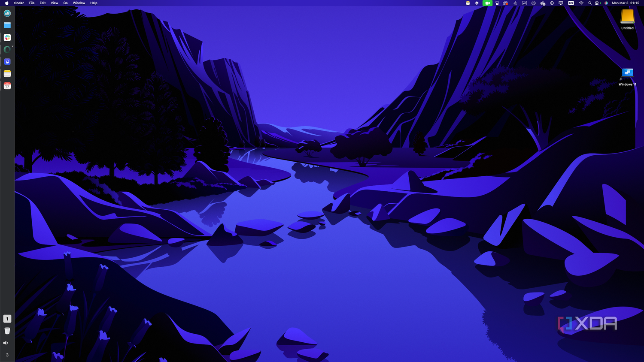Click the Siri icon in the menu bar
This screenshot has height=362, width=644.
click(x=606, y=3)
